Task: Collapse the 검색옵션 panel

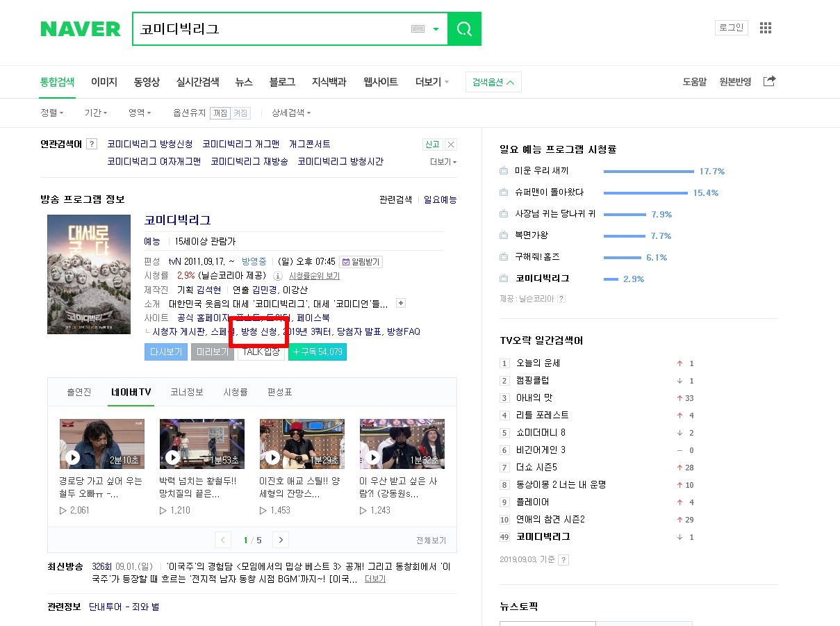Action: point(493,82)
